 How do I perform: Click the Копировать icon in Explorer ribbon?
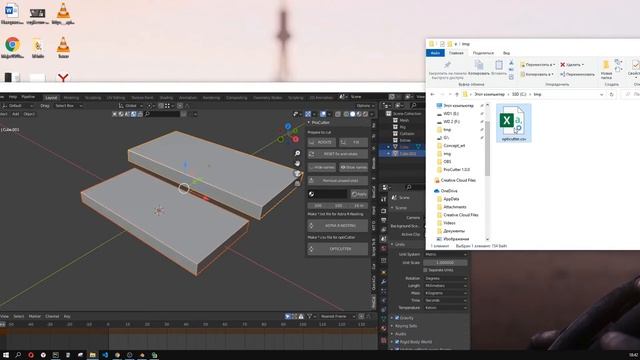[479, 65]
